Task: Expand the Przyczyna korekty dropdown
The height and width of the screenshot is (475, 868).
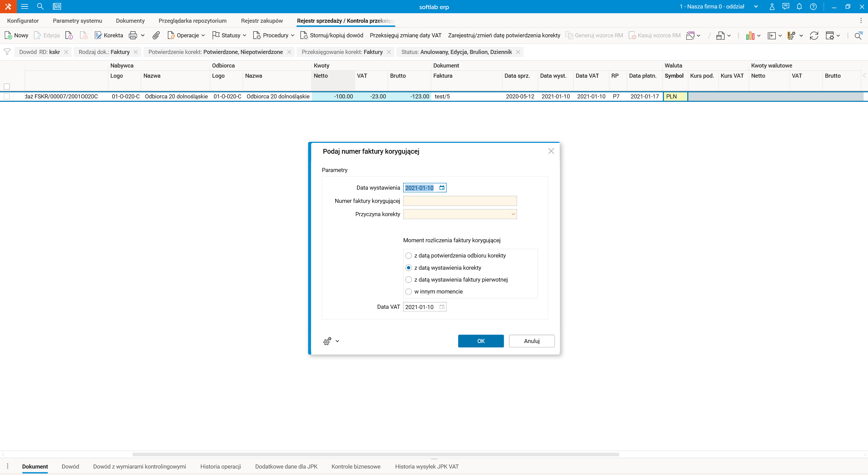Action: point(513,214)
